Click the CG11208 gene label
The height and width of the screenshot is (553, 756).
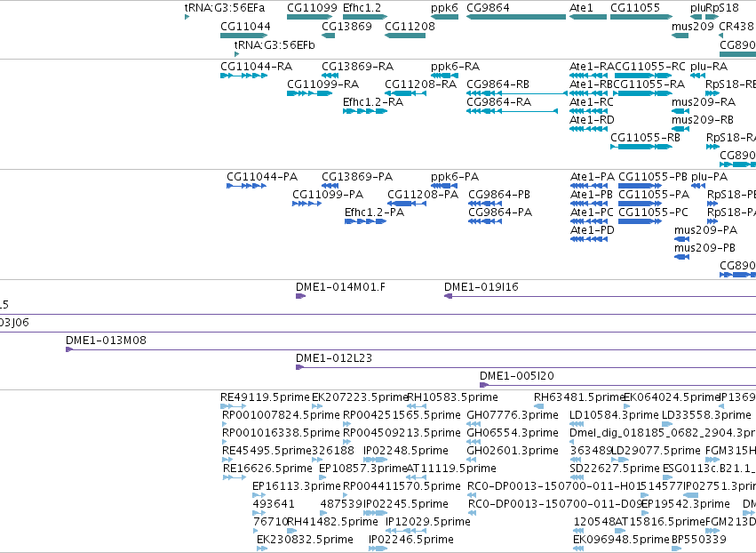point(410,26)
